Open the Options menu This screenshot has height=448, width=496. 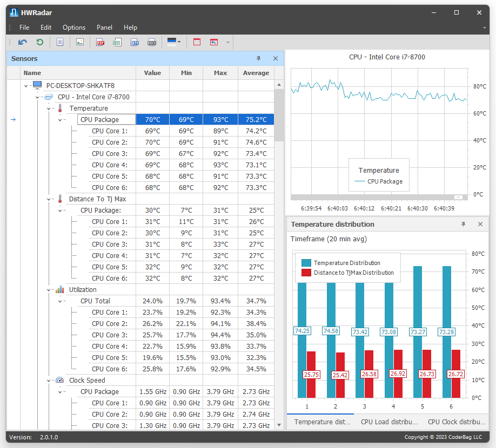pos(74,28)
